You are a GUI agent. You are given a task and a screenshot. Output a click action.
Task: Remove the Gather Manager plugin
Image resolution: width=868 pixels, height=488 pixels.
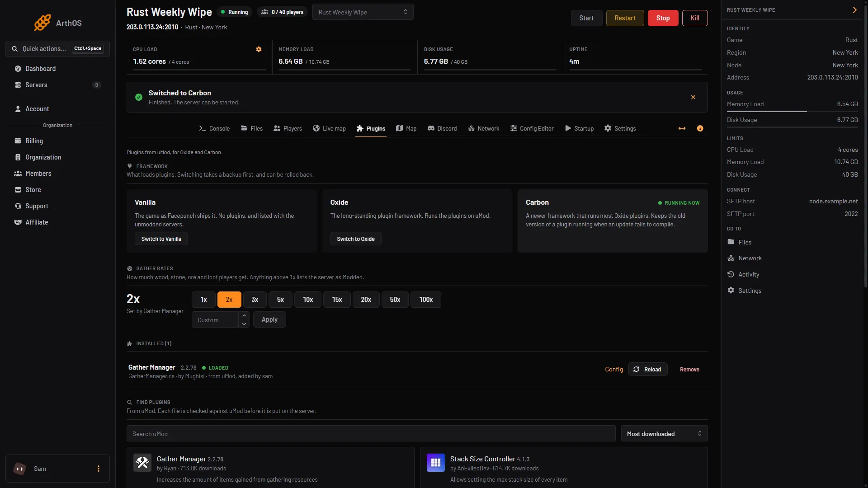[689, 369]
